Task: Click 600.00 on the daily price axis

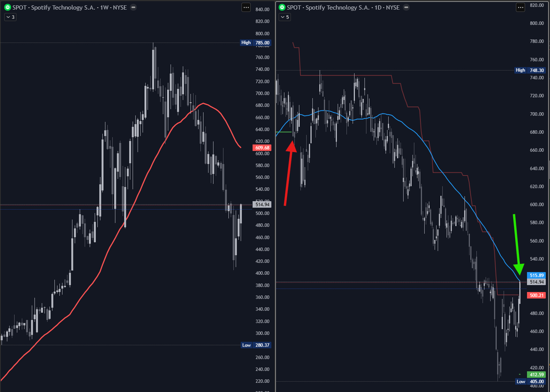Action: tap(537, 204)
